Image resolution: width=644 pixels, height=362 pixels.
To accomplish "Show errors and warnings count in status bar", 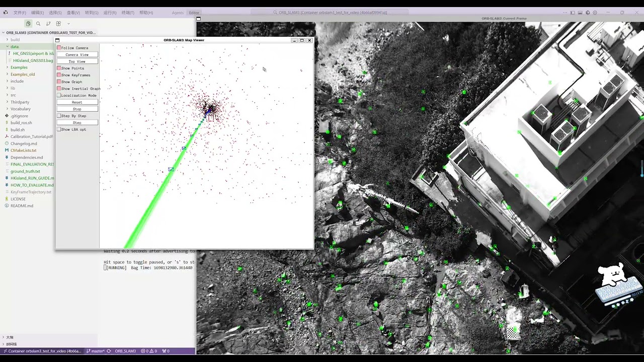I will [x=149, y=351].
